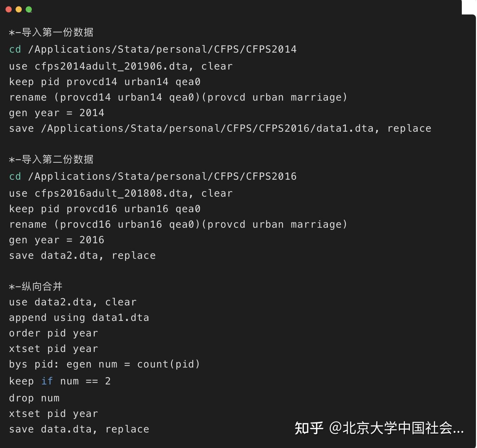Click the 'order pid year' line
Image resolution: width=477 pixels, height=448 pixels.
(x=54, y=333)
